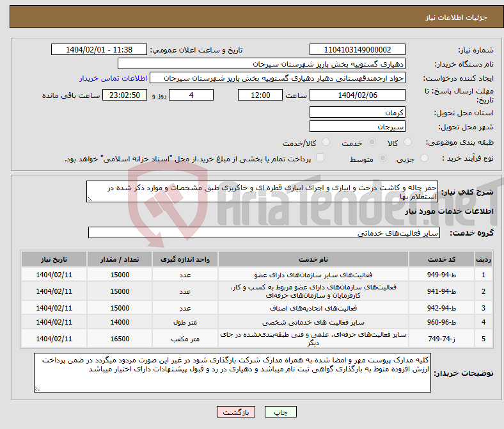Click the واحد اندازه گیری column header
The width and height of the screenshot is (504, 429).
[x=185, y=259]
